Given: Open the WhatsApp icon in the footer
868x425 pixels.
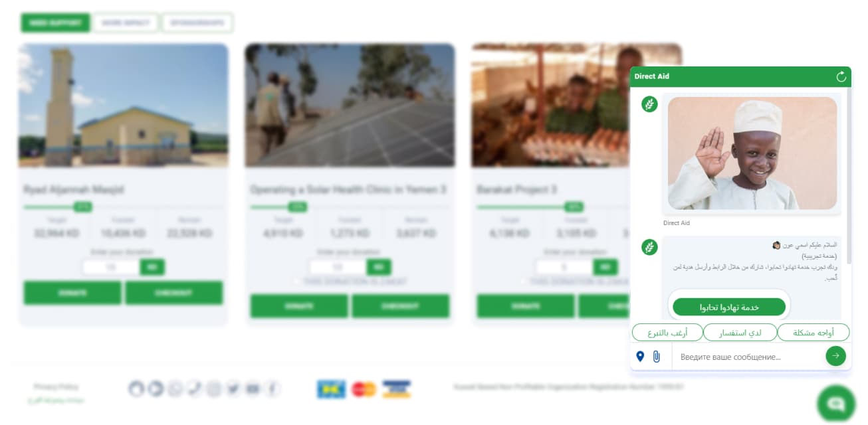Looking at the screenshot, I should [x=175, y=389].
